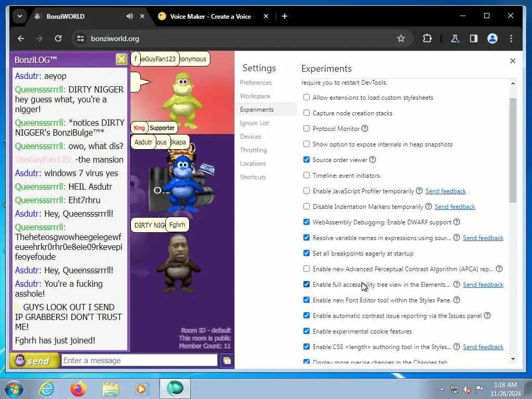Open the Devices settings section
This screenshot has height=399, width=532.
pos(251,137)
